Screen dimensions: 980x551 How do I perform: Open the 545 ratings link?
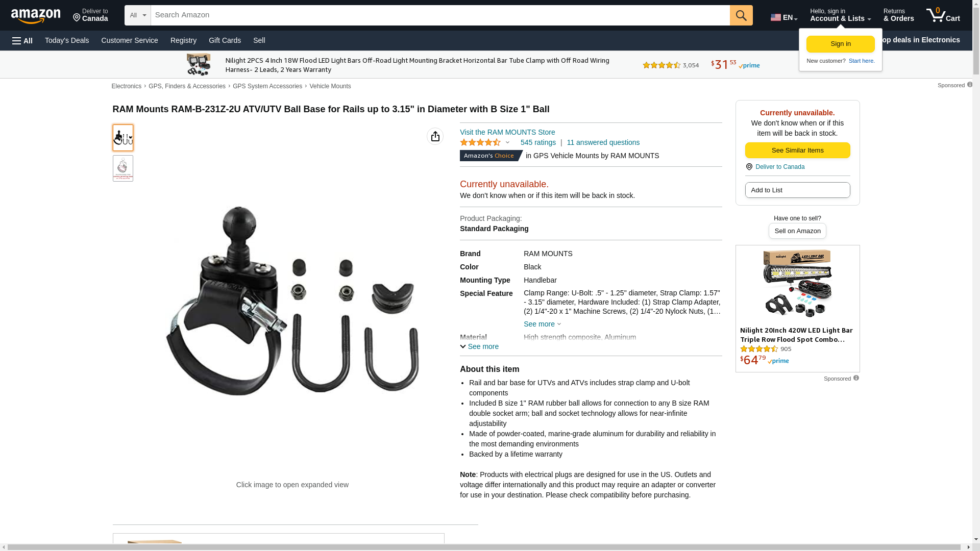click(x=538, y=143)
